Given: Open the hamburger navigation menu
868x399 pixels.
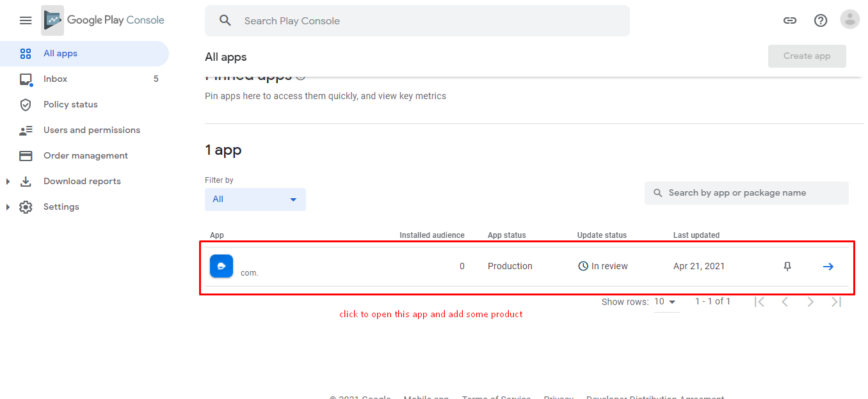Looking at the screenshot, I should pos(26,20).
